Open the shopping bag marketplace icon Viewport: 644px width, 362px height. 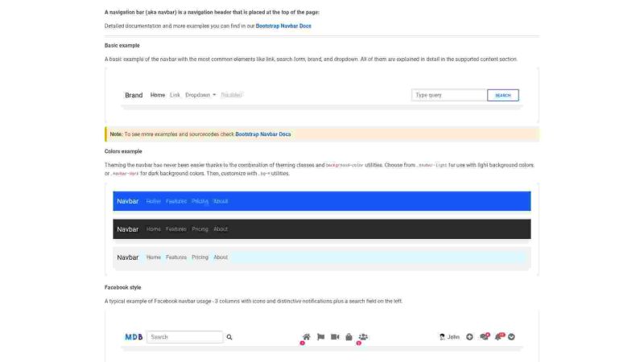pos(349,337)
